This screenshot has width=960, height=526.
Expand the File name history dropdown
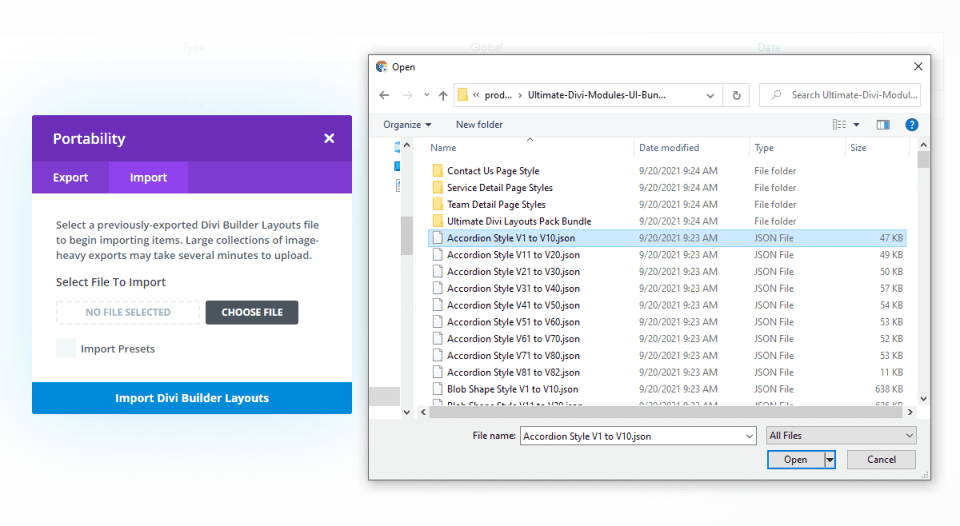(749, 436)
